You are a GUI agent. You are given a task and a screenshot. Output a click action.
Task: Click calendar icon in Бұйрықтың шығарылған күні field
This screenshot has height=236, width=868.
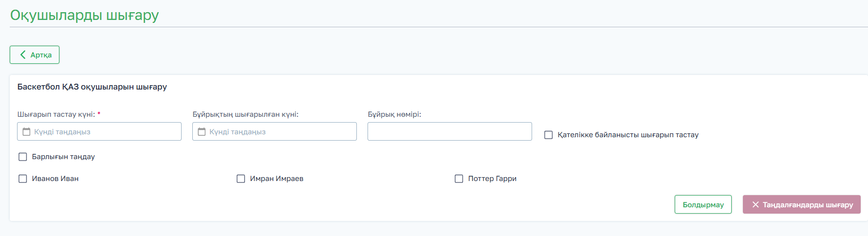point(202,132)
